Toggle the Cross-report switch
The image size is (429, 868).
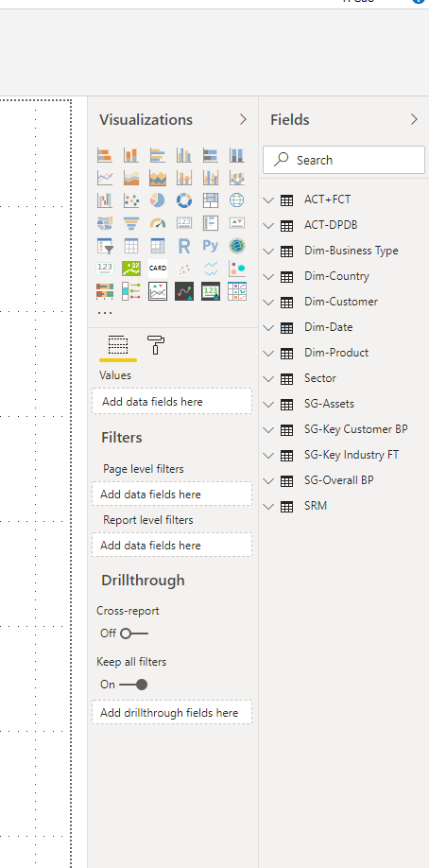134,634
